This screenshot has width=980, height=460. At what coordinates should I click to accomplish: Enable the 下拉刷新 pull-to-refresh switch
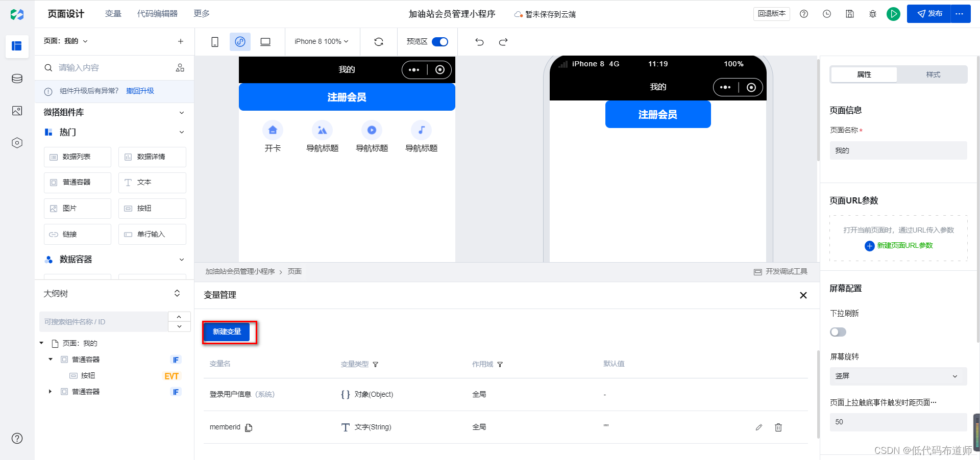[838, 332]
